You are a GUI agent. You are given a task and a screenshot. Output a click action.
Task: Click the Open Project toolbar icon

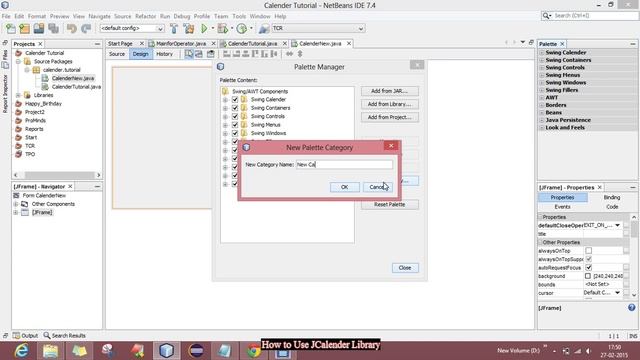(39, 28)
